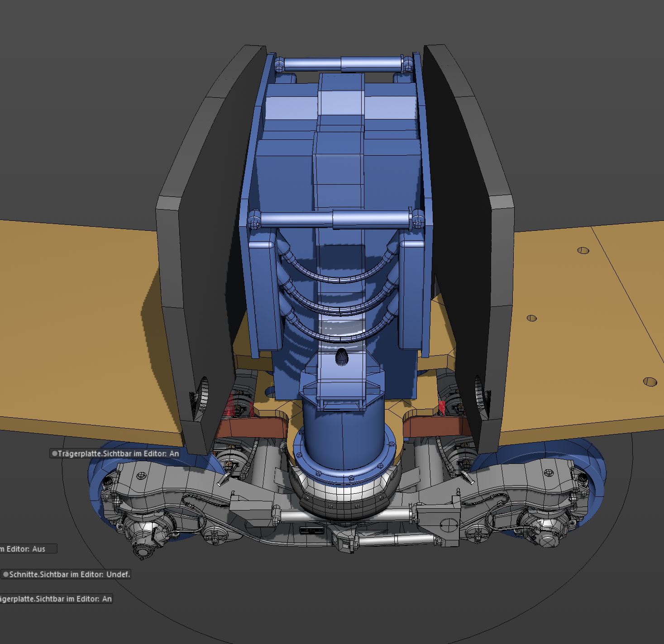Viewport: 664px width, 644px height.
Task: Click the dark oval opening on blue housing
Action: pos(342,358)
